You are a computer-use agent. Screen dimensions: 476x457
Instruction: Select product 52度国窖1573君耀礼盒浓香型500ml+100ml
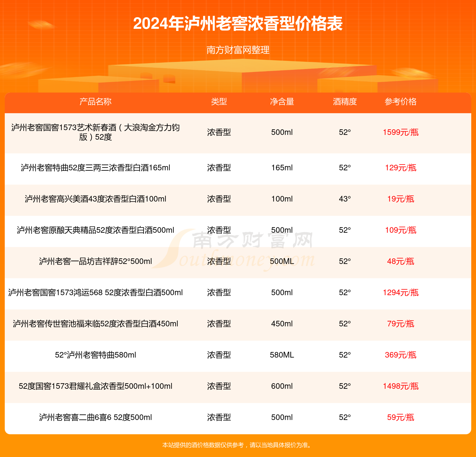95,386
